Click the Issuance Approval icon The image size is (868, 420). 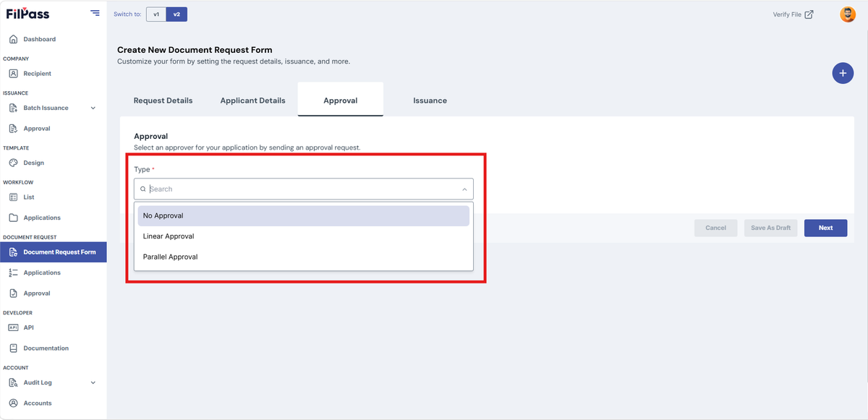coord(13,129)
